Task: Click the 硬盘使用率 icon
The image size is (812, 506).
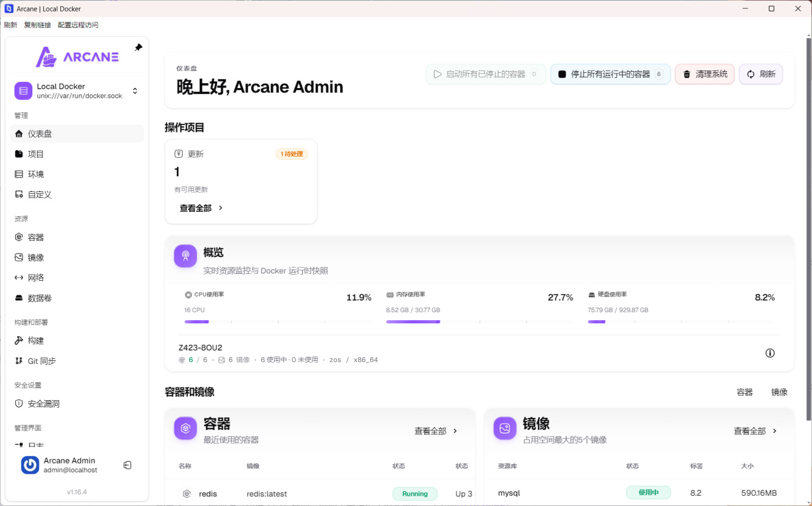Action: click(x=591, y=295)
